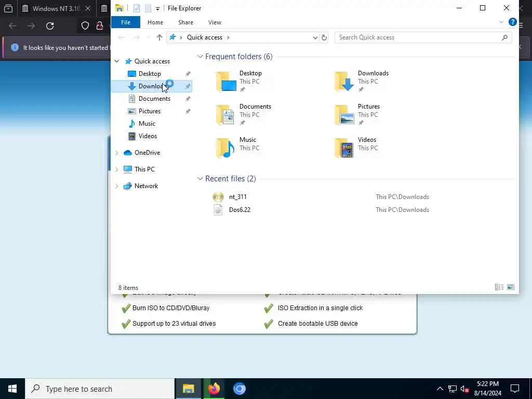Click the pin icon beside Desktop in navigation pane
The image size is (532, 399).
click(x=188, y=74)
